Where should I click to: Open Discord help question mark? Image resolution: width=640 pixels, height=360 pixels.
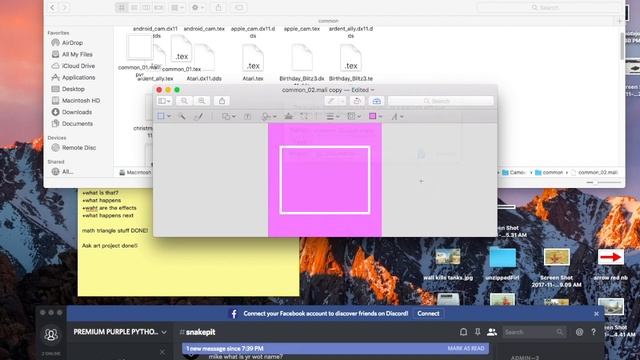pyautogui.click(x=593, y=332)
